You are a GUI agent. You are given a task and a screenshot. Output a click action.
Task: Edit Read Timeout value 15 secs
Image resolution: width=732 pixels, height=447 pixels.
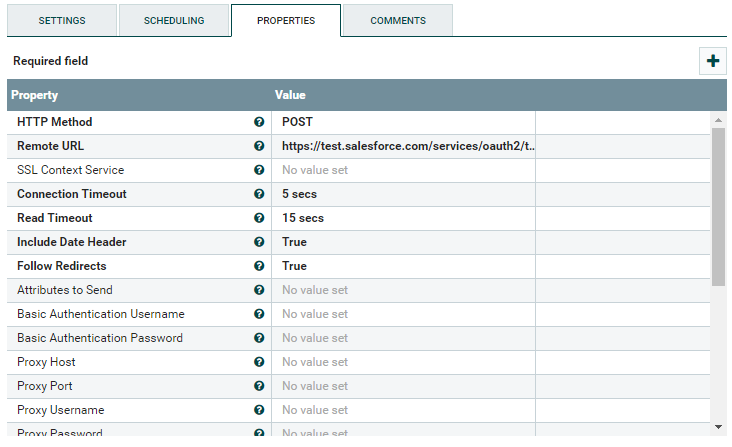(403, 218)
